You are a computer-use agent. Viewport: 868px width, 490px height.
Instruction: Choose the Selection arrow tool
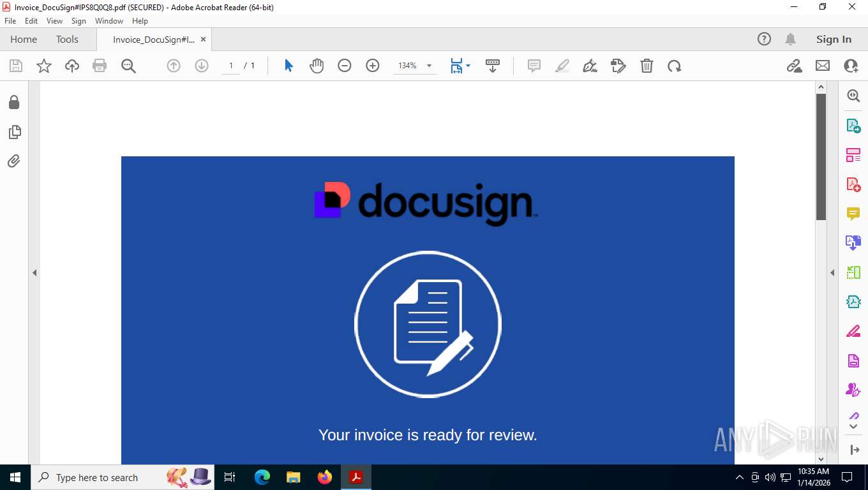click(288, 66)
